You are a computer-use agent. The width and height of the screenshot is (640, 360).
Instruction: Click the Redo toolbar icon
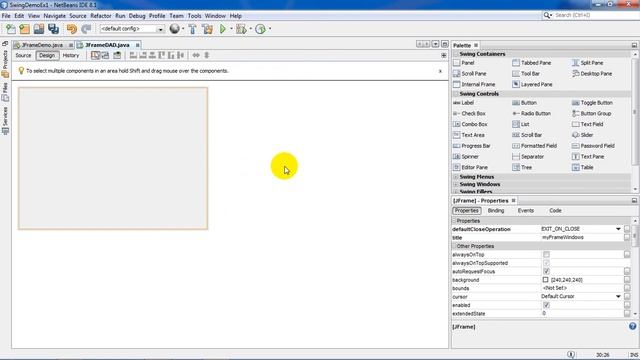point(86,29)
